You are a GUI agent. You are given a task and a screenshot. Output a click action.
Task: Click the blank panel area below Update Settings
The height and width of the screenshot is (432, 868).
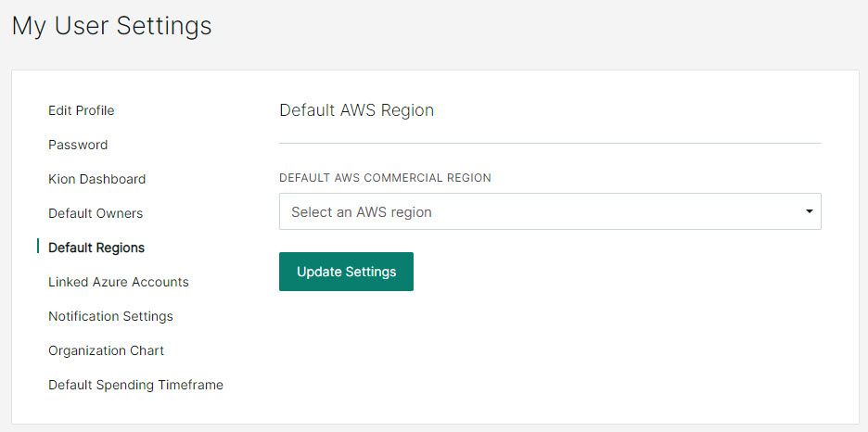(550, 354)
